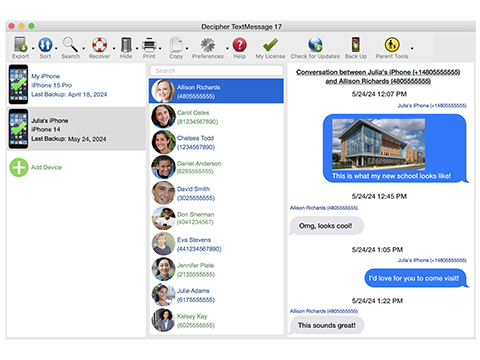The width and height of the screenshot is (480, 360).
Task: Expand the Recover dropdown arrow
Action: click(114, 48)
